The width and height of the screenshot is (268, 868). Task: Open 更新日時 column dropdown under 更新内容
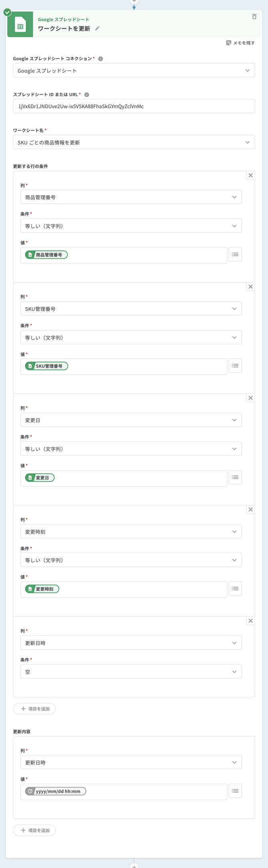point(131,763)
